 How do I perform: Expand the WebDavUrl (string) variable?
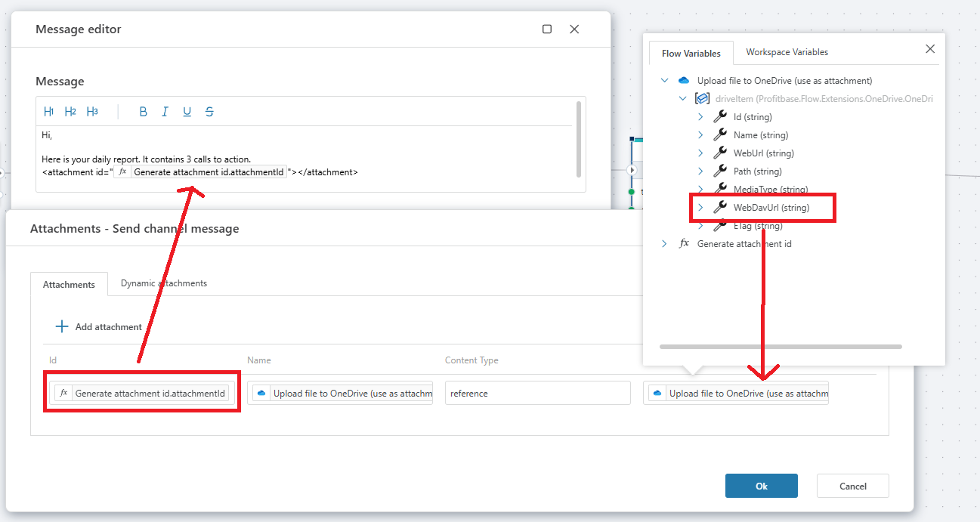pos(700,207)
